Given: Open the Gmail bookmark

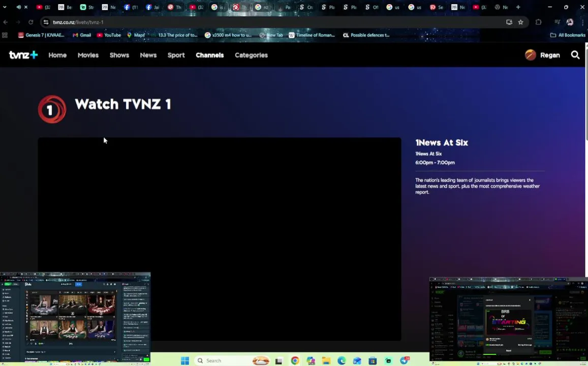Looking at the screenshot, I should pos(82,35).
